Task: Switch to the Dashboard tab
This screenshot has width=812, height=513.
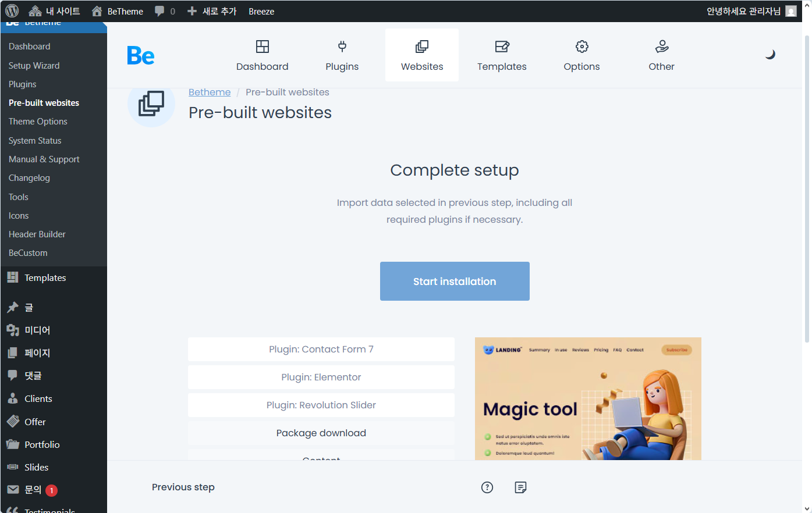Action: [x=263, y=55]
